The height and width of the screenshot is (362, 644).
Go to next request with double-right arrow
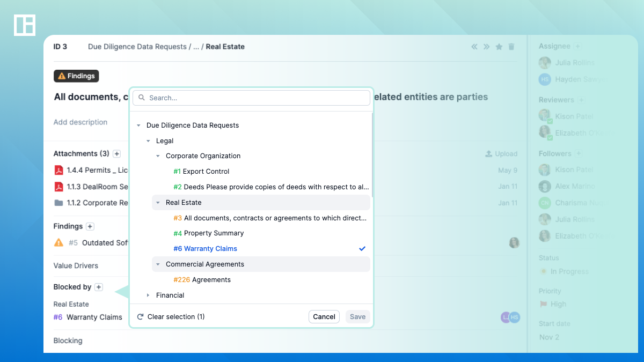486,47
